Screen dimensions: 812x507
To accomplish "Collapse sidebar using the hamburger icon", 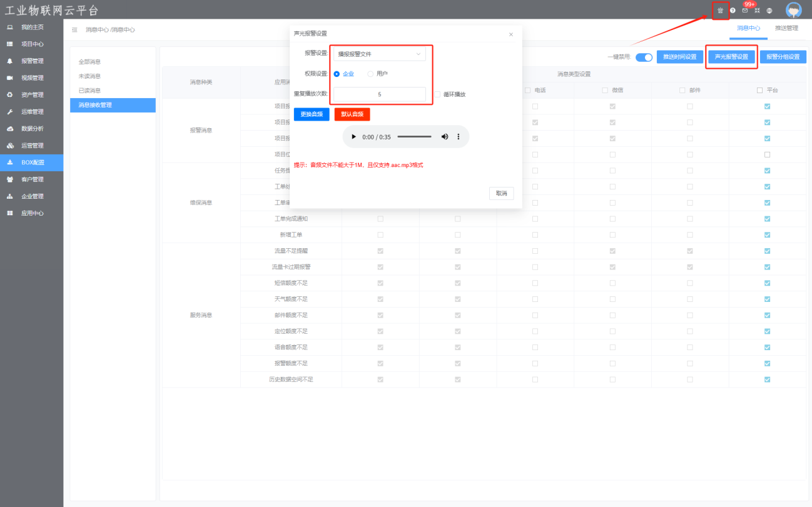I will point(74,29).
